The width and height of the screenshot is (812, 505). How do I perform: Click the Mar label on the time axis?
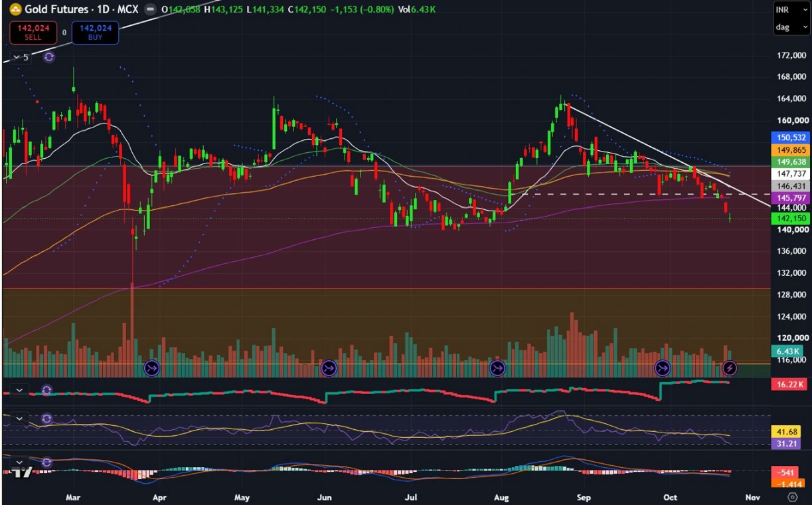pos(73,497)
